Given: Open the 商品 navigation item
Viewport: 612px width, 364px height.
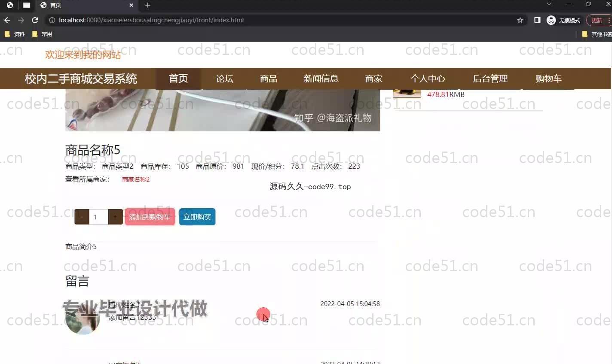Looking at the screenshot, I should (x=269, y=79).
